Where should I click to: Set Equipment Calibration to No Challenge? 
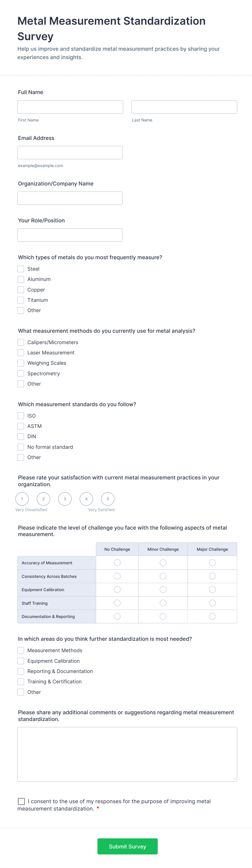pos(117,589)
